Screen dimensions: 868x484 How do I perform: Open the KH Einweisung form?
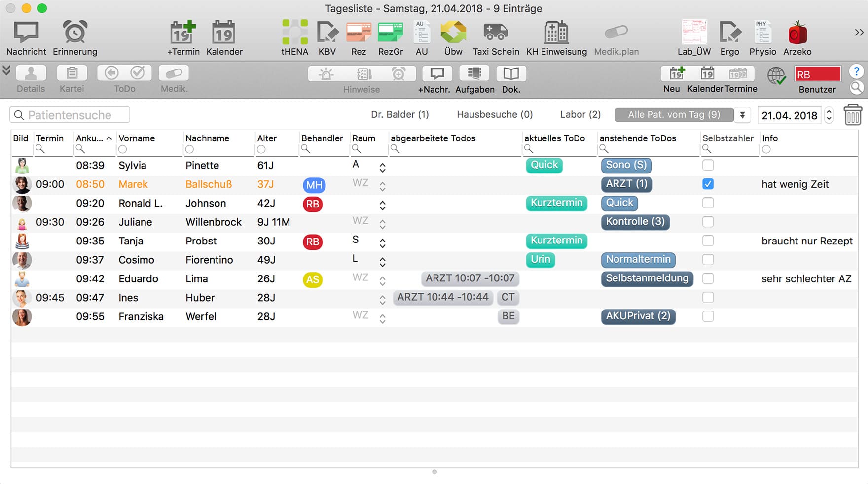coord(556,33)
